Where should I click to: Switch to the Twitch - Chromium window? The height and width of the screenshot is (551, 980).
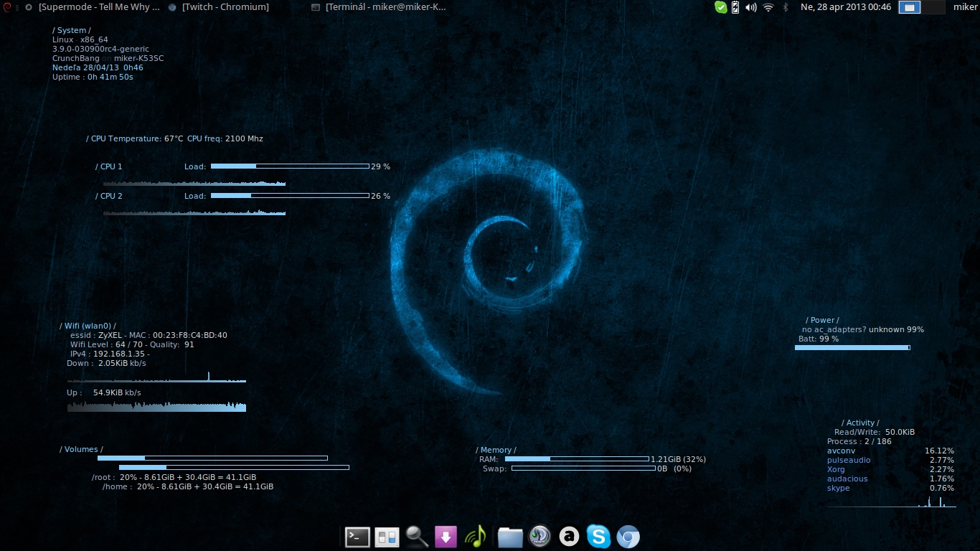click(x=219, y=7)
